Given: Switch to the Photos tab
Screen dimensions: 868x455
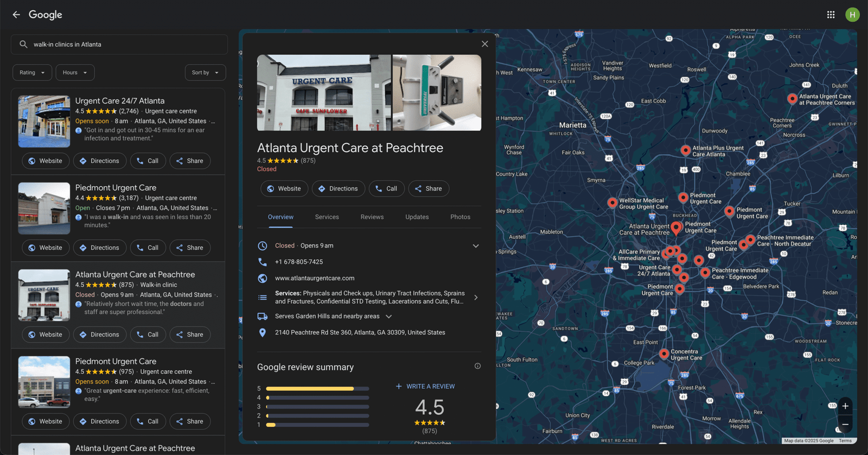Looking at the screenshot, I should click(461, 217).
